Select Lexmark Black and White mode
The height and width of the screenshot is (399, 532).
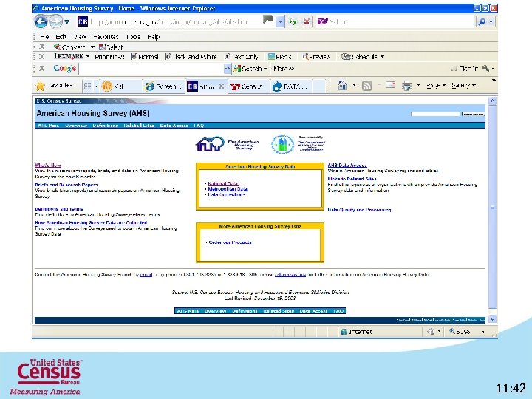point(191,57)
